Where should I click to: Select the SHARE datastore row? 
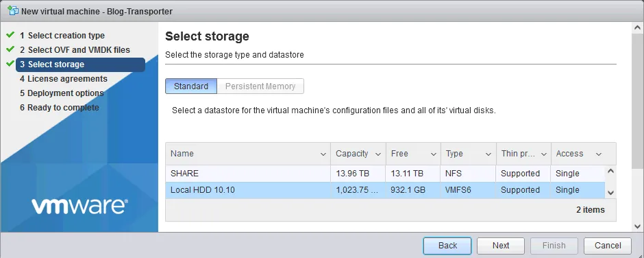coord(385,174)
